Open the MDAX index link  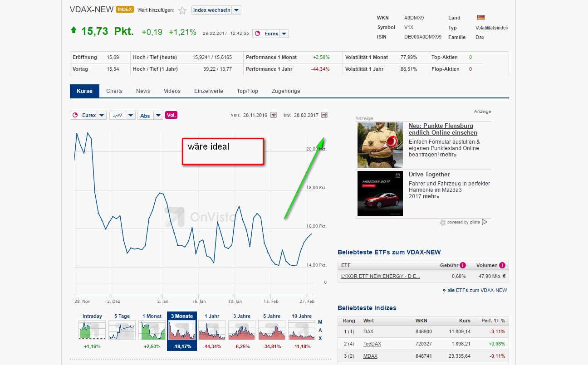[x=370, y=356]
